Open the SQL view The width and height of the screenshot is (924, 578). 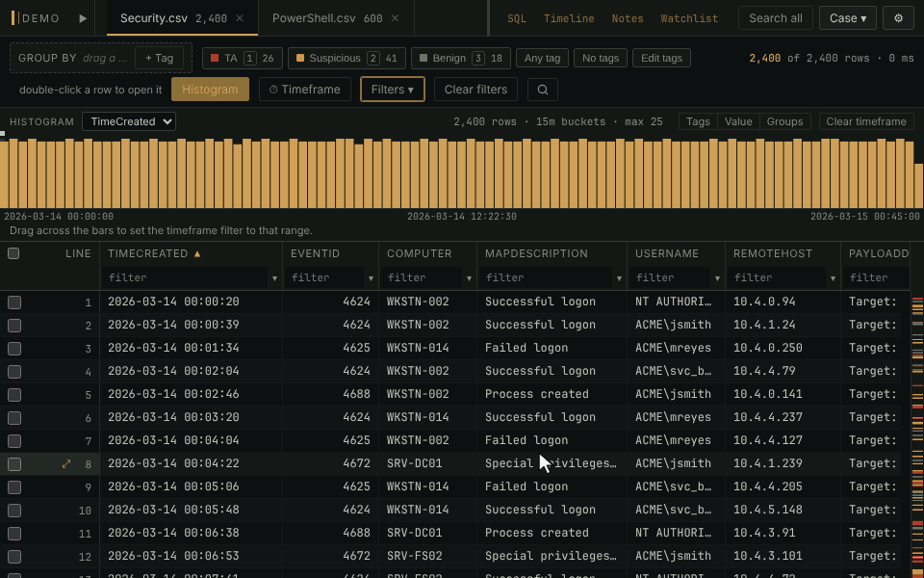point(517,18)
